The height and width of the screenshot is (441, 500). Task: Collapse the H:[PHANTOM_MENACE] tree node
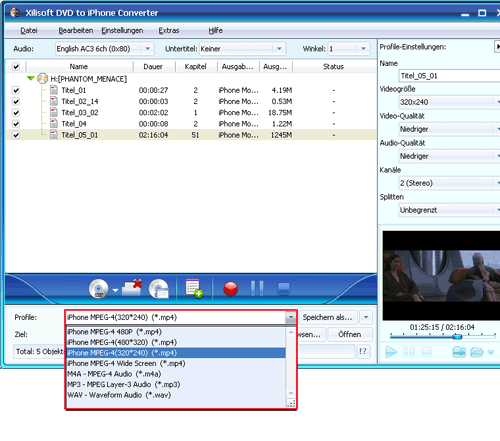click(31, 78)
